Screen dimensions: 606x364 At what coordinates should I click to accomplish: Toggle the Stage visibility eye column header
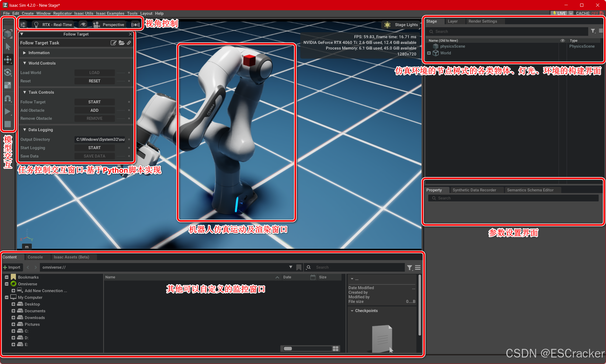point(563,41)
